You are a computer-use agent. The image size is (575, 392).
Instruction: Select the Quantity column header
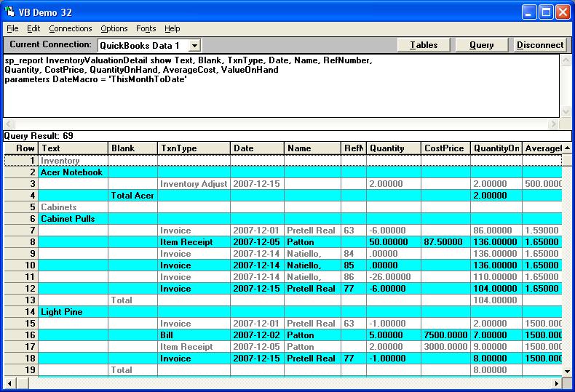click(x=393, y=148)
